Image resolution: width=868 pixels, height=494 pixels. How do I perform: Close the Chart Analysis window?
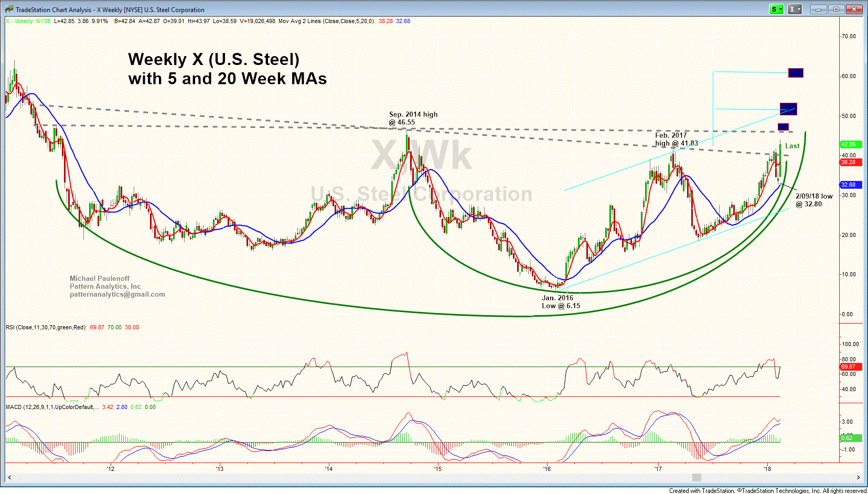pos(854,9)
